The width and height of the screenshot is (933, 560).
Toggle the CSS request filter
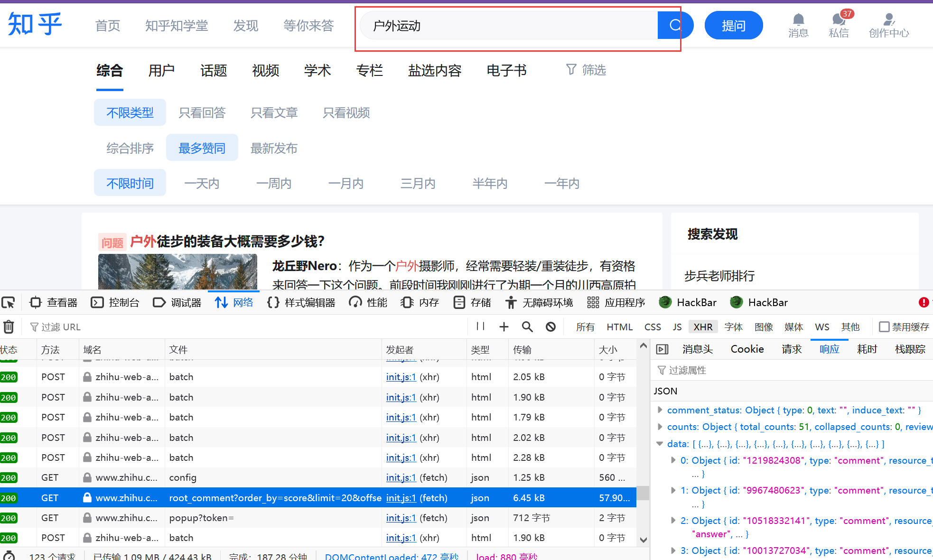tap(653, 327)
